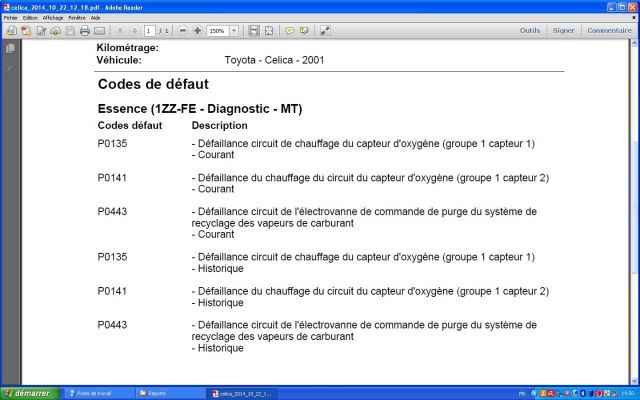Select the highlight text tool icon
Screen dimensions: 640x400
(304, 31)
